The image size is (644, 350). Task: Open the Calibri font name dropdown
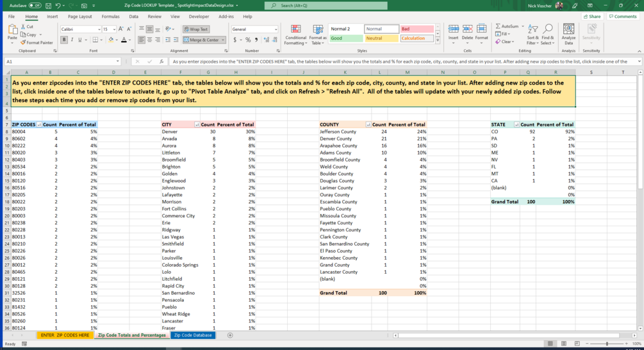(x=99, y=29)
